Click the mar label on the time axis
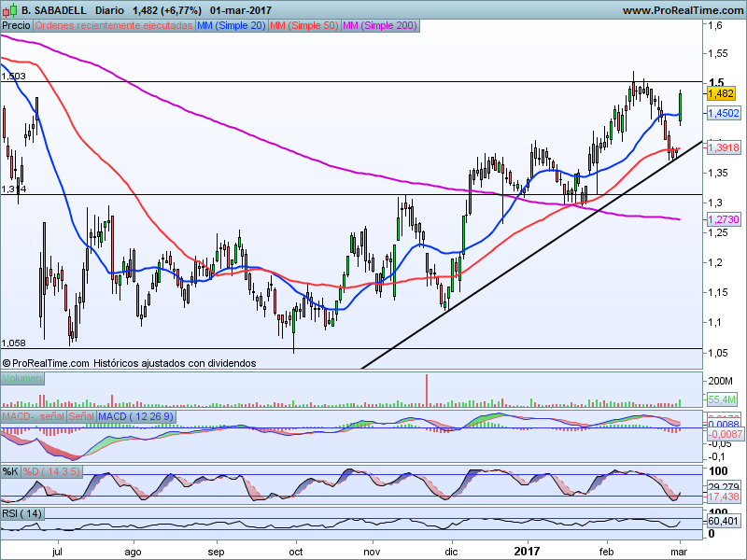The height and width of the screenshot is (560, 747). [680, 552]
